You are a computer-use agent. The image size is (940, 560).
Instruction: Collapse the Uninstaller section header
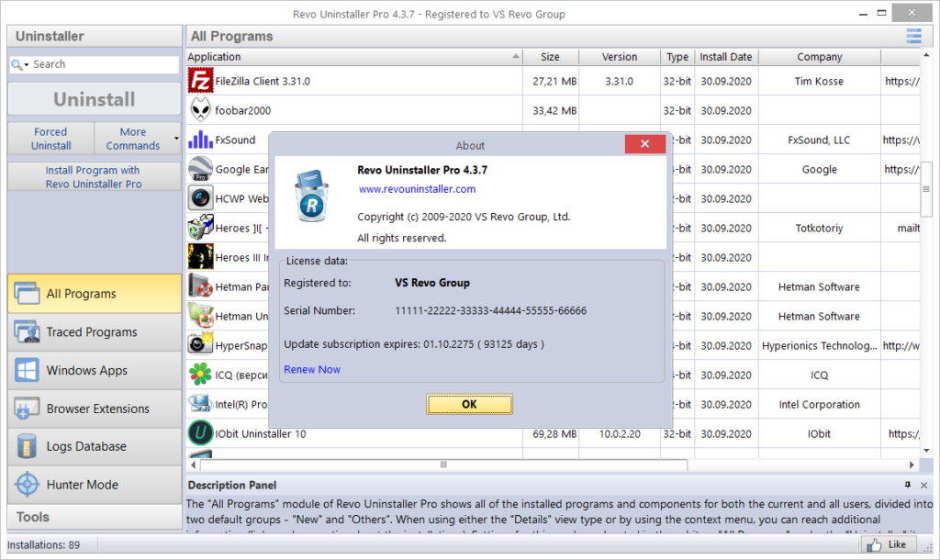click(x=95, y=36)
